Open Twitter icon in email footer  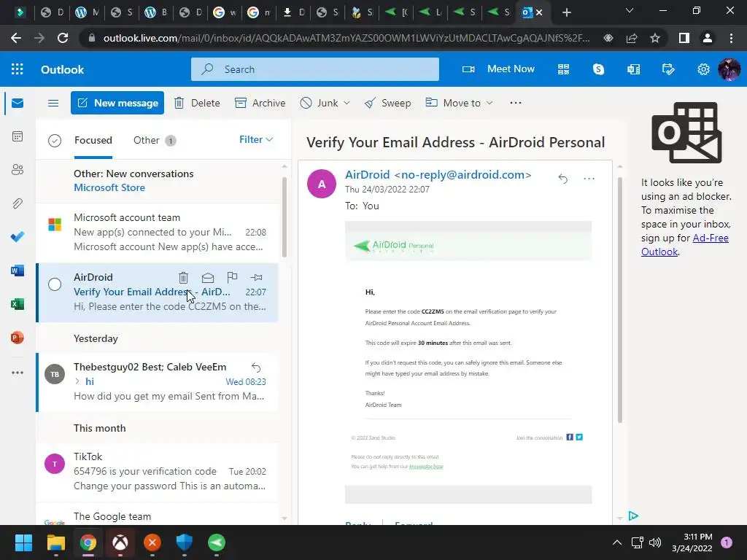pyautogui.click(x=579, y=437)
